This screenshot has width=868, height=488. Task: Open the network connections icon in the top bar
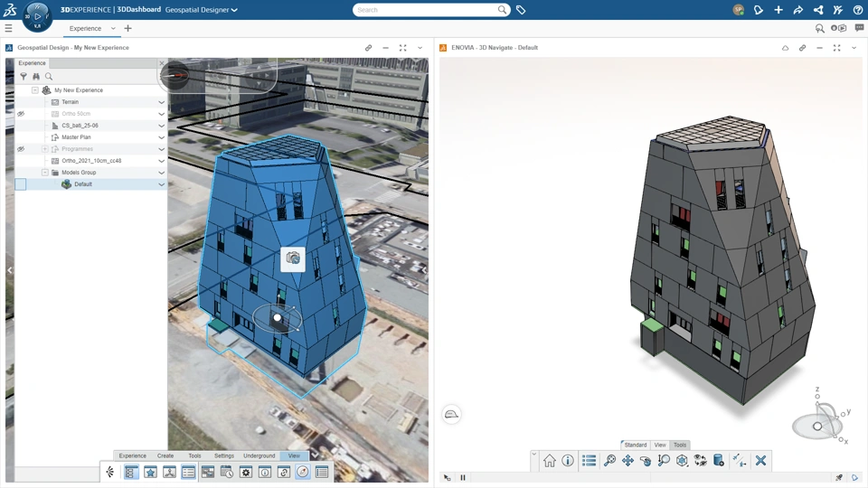818,10
